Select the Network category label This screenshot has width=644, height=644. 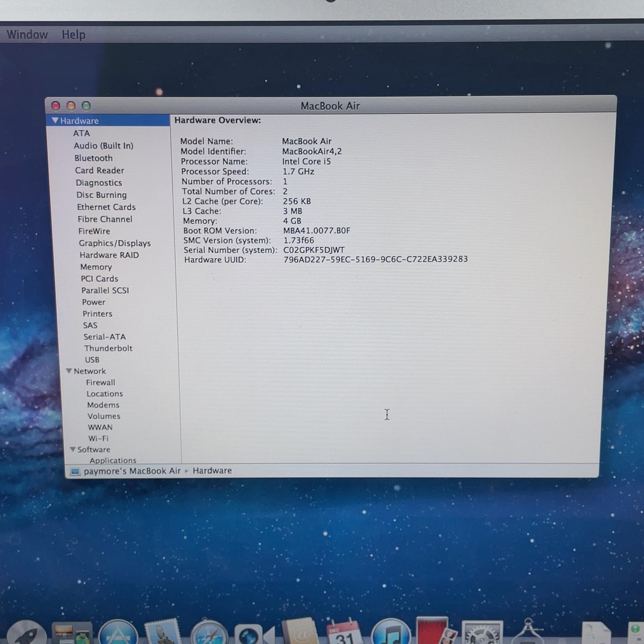(x=90, y=371)
